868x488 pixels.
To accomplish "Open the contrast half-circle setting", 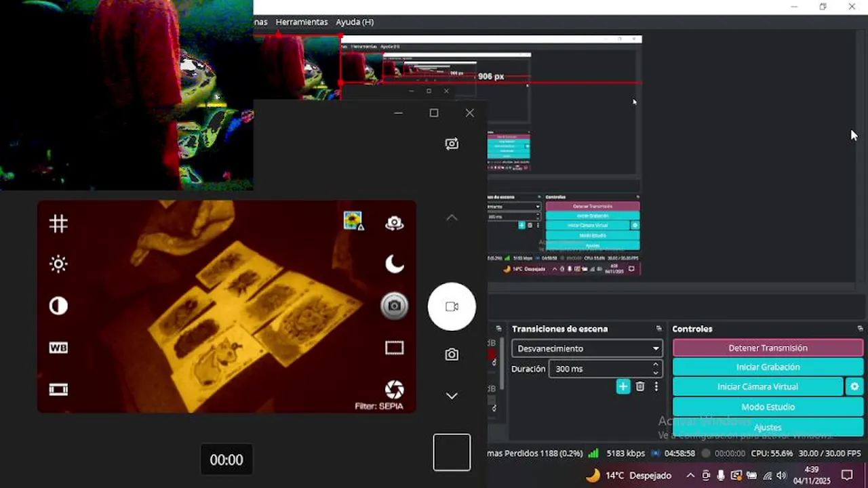I will (58, 306).
